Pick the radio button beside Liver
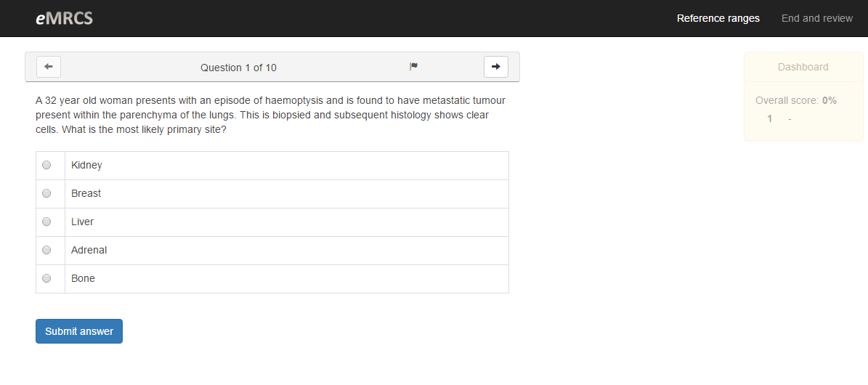 coord(47,222)
